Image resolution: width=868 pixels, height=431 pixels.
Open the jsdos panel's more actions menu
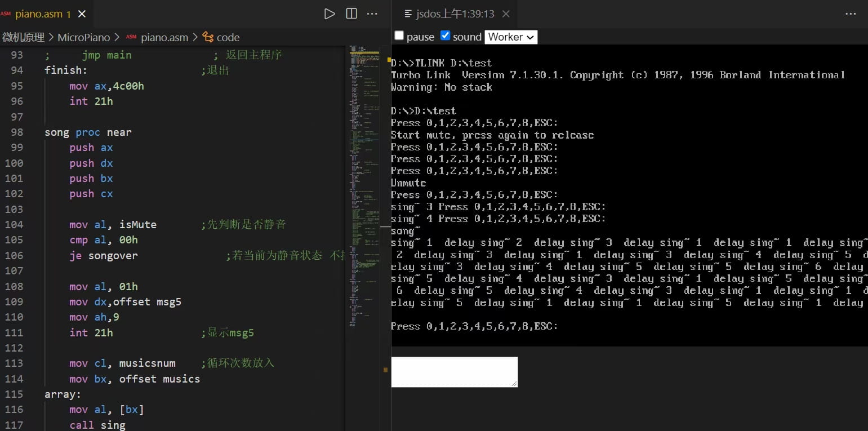coord(851,14)
